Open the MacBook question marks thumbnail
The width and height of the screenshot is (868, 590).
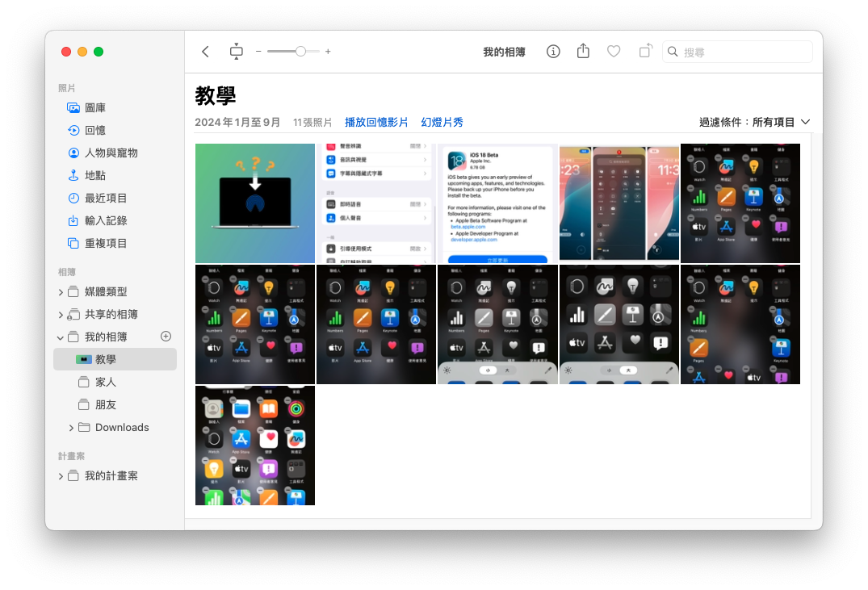tap(255, 203)
